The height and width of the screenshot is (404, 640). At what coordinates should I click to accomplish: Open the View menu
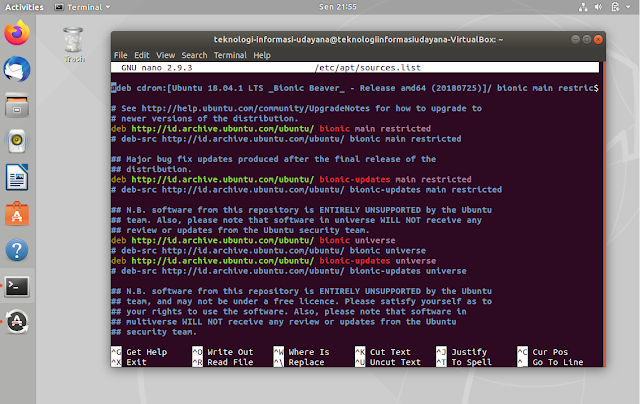click(165, 55)
